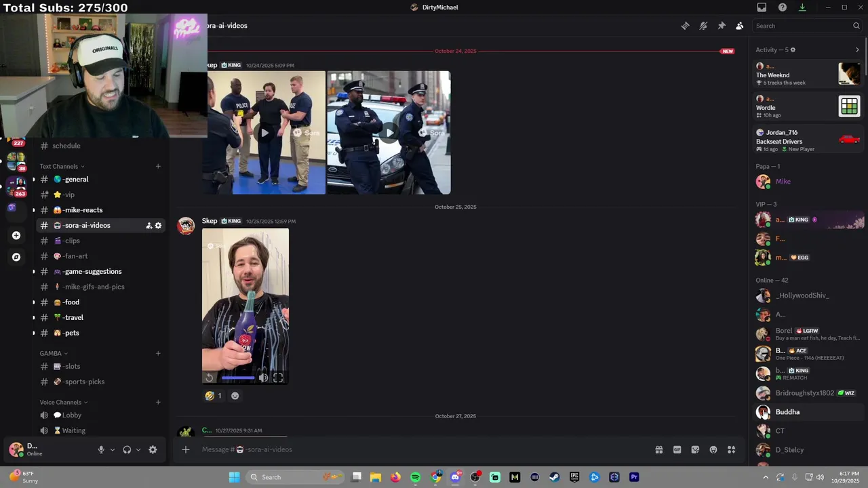
Task: Open Activity settings gear icon
Action: click(793, 49)
